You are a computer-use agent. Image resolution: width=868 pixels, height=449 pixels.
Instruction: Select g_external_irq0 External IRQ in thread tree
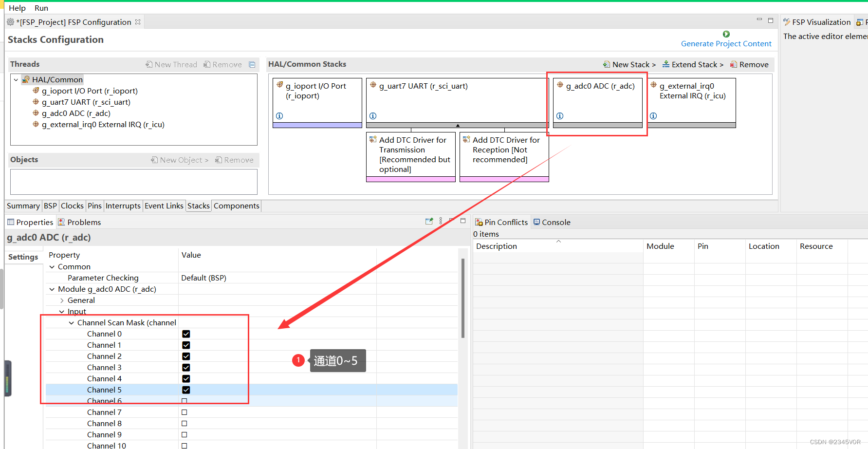click(x=98, y=125)
